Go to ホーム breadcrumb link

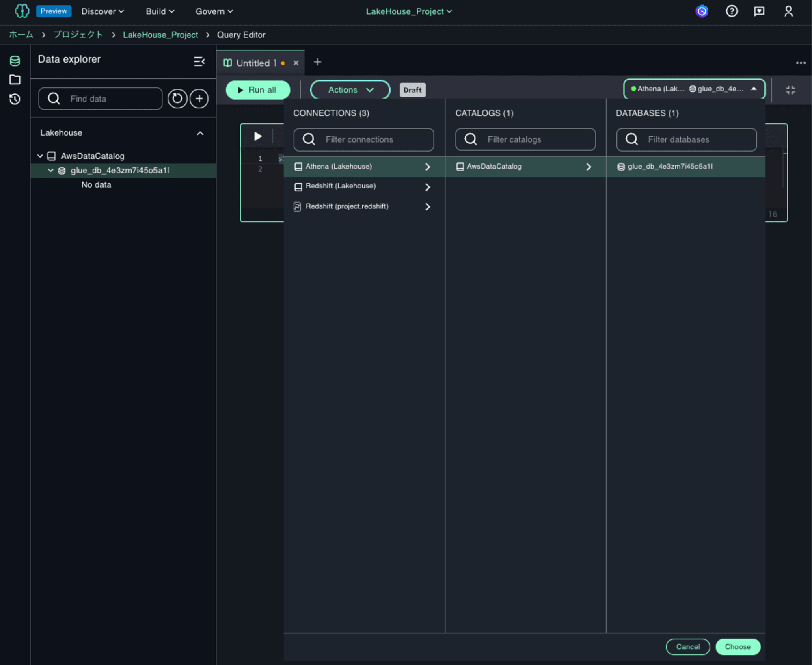coord(21,35)
